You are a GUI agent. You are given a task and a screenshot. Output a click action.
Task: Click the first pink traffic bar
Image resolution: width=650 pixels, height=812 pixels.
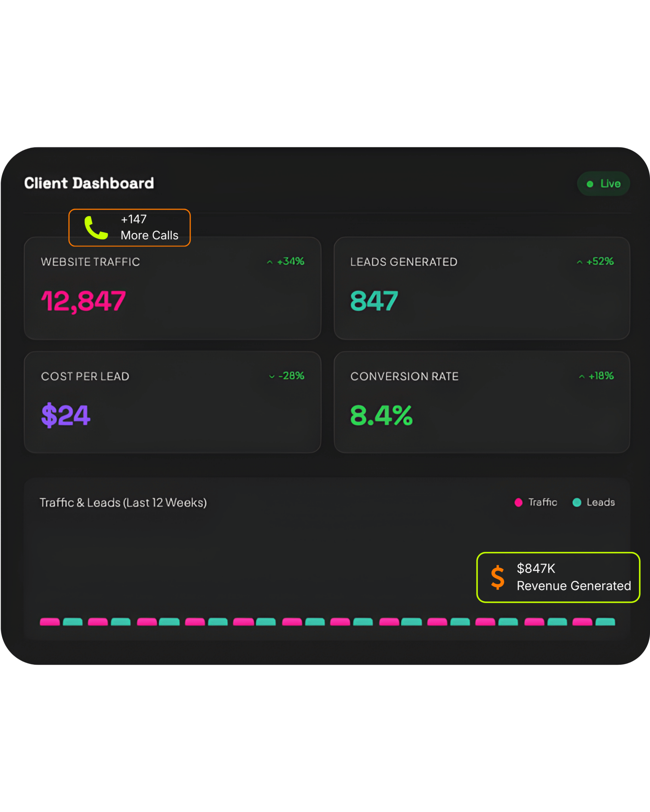click(50, 622)
